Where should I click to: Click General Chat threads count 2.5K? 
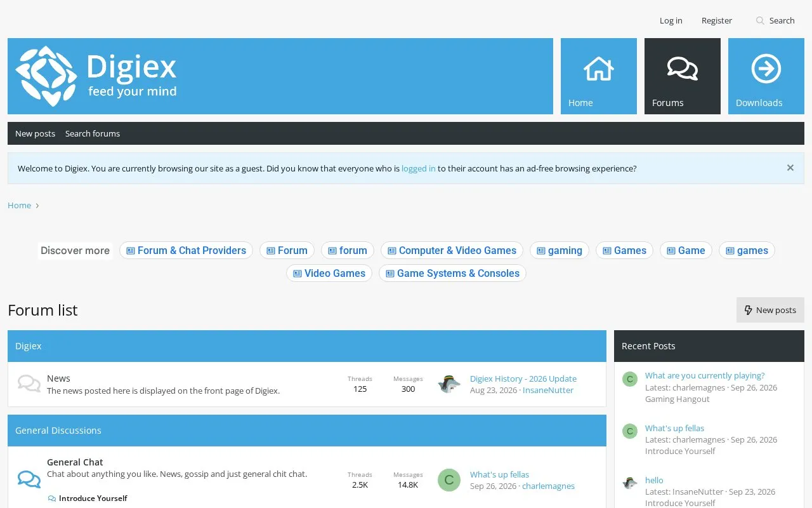point(360,485)
